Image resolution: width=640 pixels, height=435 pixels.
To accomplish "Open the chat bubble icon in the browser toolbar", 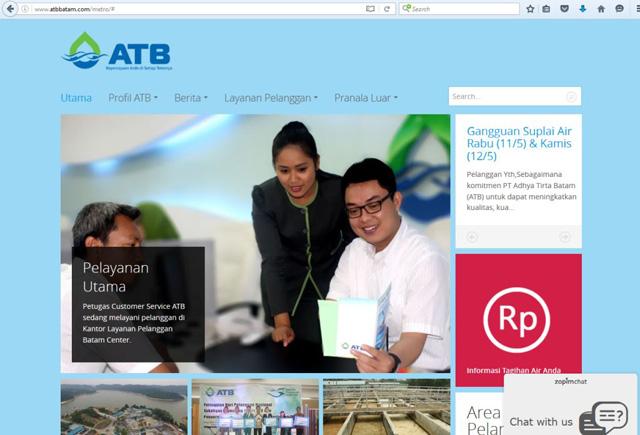I will 619,9.
